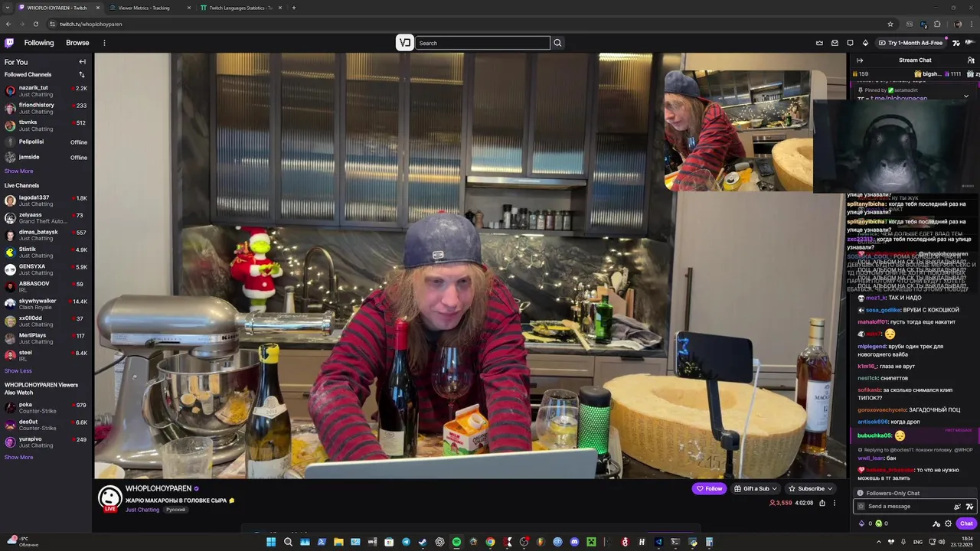Click the browser address bar URL
This screenshot has width=980, height=551.
click(x=90, y=24)
